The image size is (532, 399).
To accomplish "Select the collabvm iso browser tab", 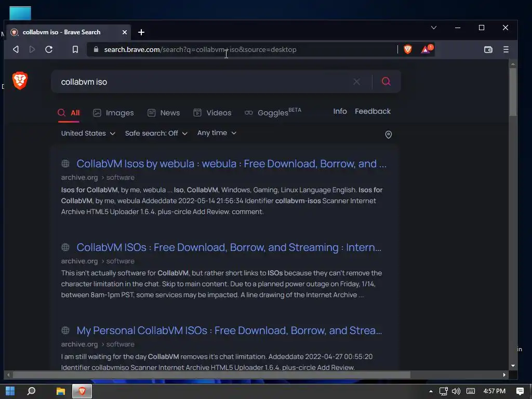I will pyautogui.click(x=70, y=32).
